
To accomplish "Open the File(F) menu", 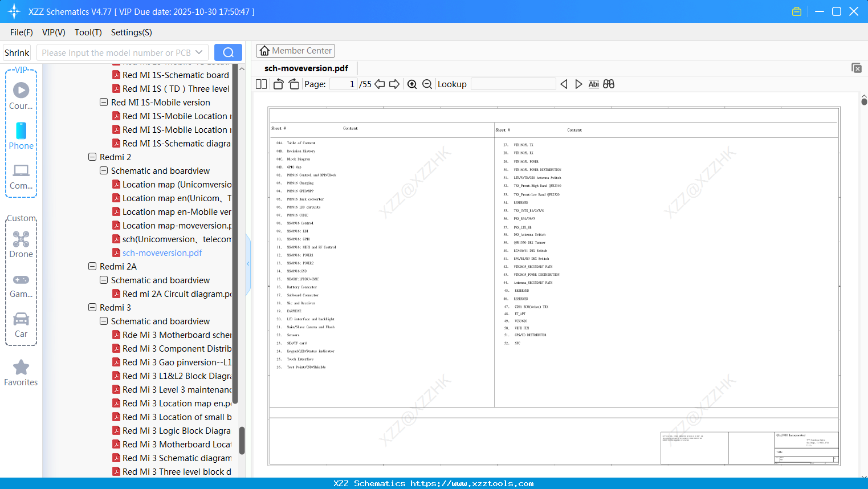I will point(22,32).
